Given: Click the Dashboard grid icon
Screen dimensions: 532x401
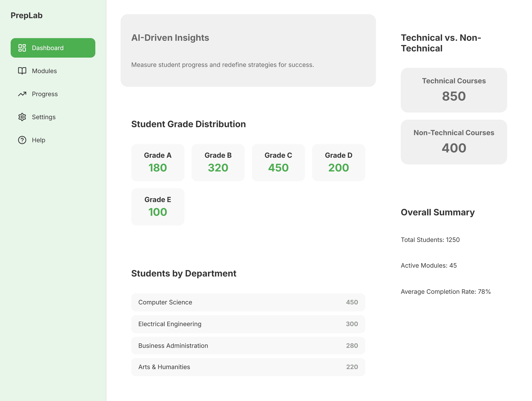Looking at the screenshot, I should pos(22,48).
